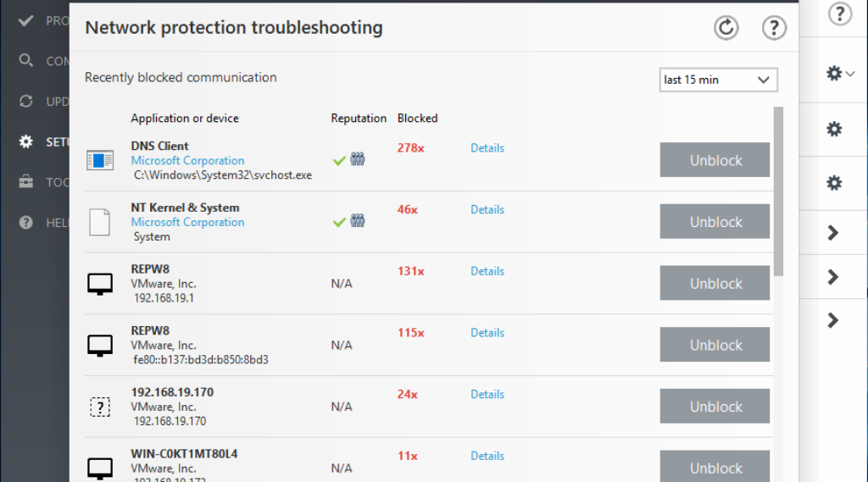View Details for the 192.168.19.170 device

pos(487,394)
